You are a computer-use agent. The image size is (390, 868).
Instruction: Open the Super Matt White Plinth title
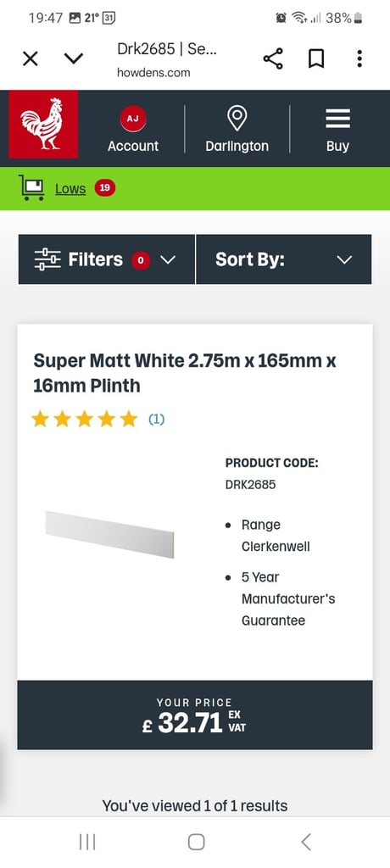click(185, 373)
